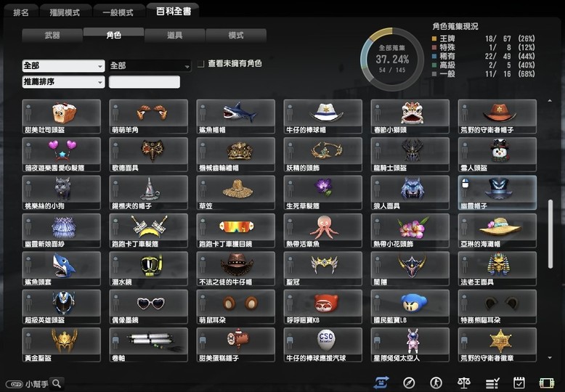
Task: Open the 推薦排序 sort dropdown
Action: tap(63, 82)
